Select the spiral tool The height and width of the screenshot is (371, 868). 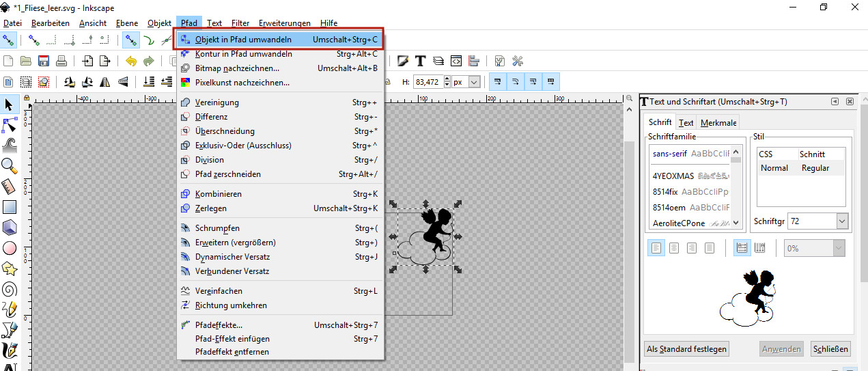click(10, 288)
